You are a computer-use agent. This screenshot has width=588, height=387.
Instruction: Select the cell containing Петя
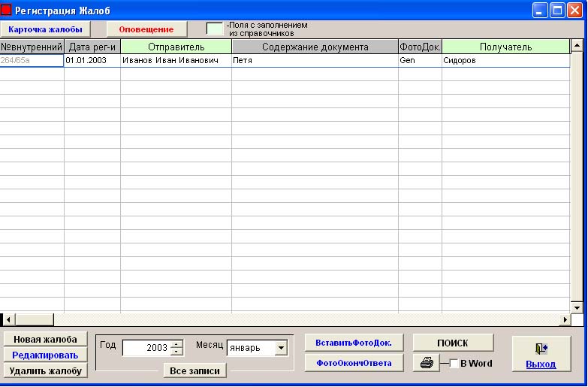(315, 60)
